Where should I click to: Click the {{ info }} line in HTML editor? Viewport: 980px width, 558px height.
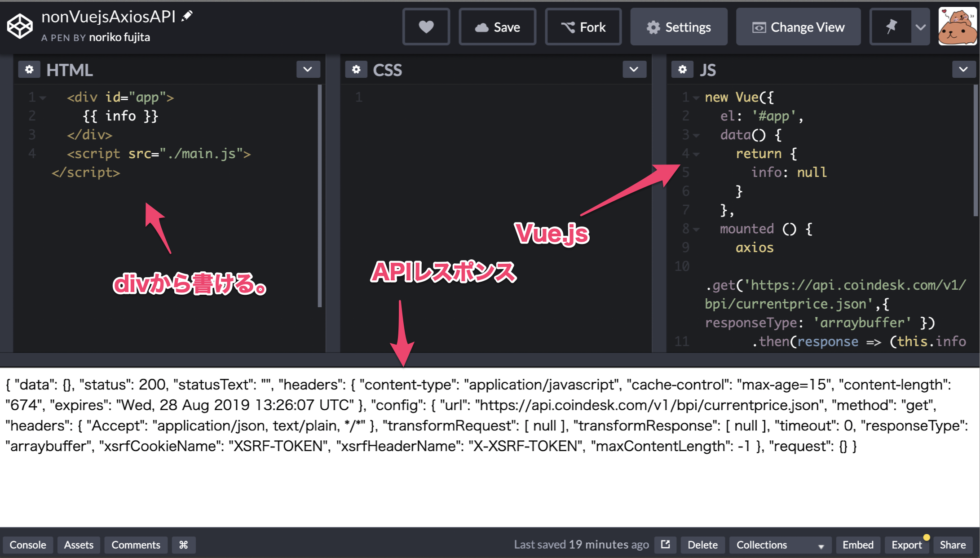(120, 116)
